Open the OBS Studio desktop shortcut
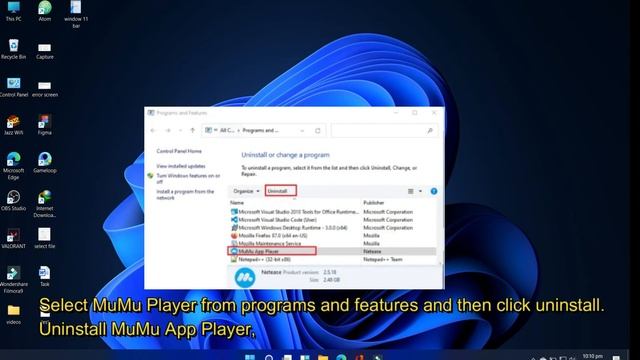The height and width of the screenshot is (360, 640). 13,200
